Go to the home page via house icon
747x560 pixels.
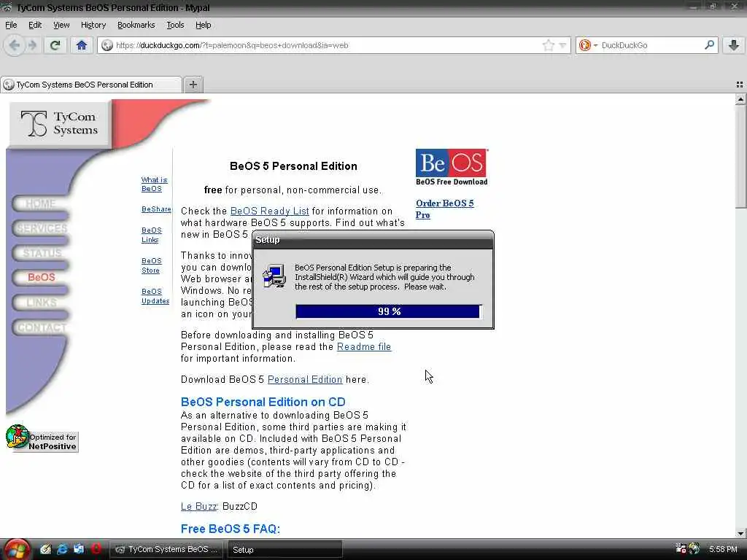(82, 45)
